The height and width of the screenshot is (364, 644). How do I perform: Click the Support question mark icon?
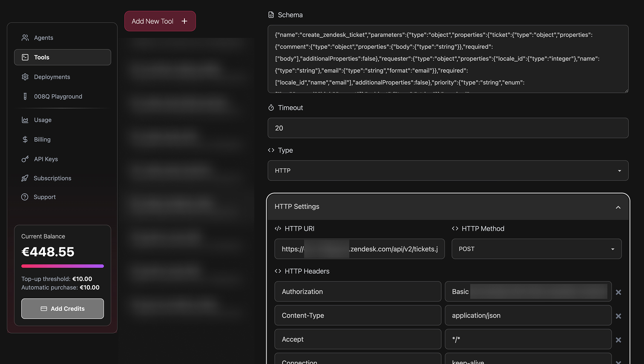[x=25, y=197]
